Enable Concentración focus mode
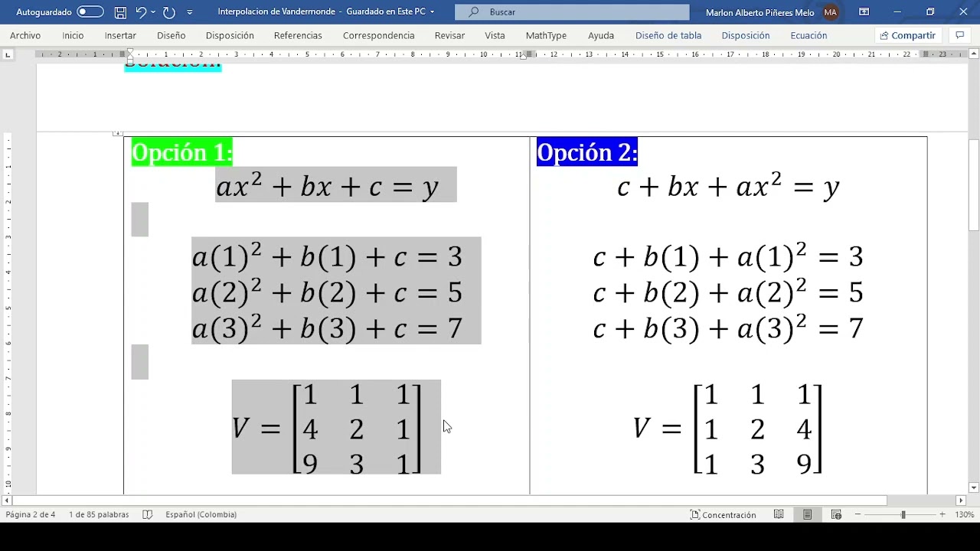 coord(723,514)
